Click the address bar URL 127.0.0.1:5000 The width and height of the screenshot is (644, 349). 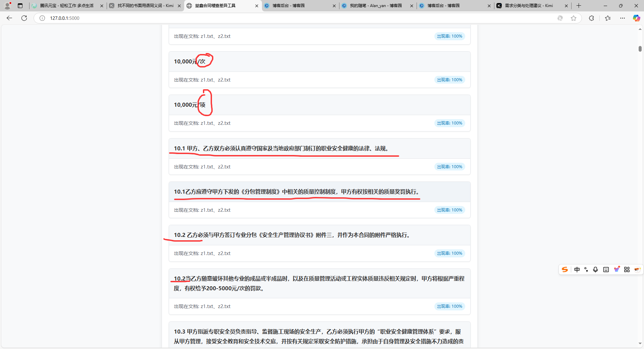coord(65,18)
